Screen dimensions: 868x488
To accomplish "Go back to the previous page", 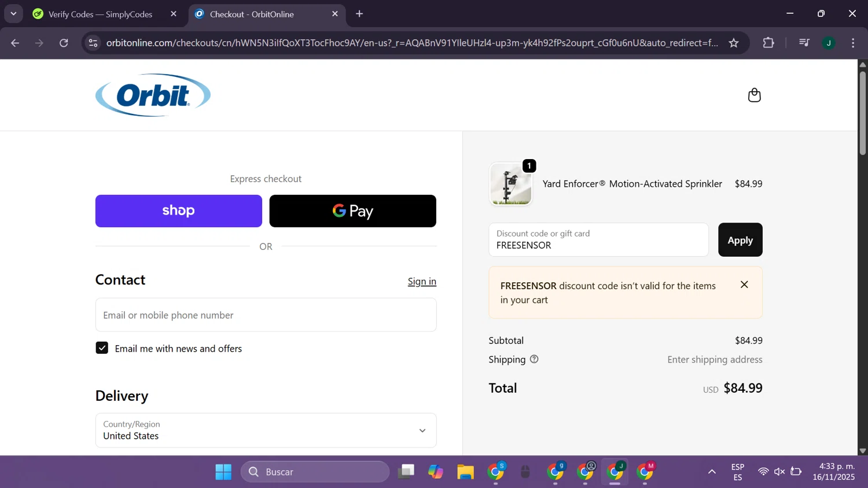I will pyautogui.click(x=15, y=43).
